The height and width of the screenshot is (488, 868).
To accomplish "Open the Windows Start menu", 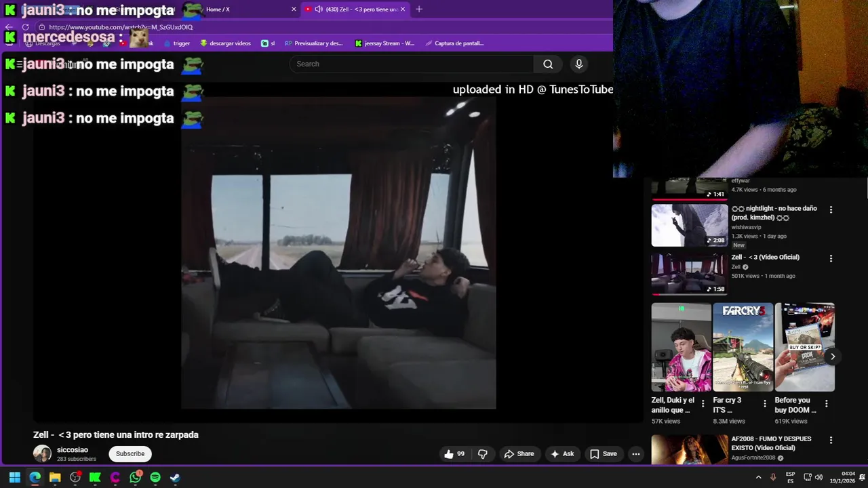I will (14, 477).
